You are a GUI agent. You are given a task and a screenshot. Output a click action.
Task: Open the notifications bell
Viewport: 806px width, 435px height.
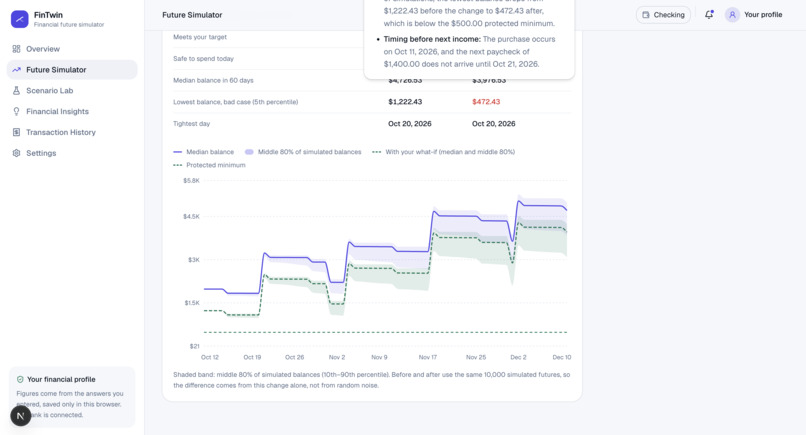(x=709, y=14)
